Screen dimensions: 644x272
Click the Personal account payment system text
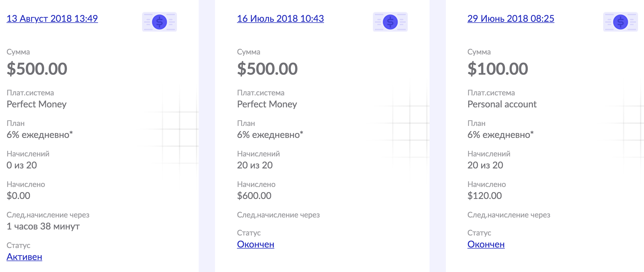[502, 104]
